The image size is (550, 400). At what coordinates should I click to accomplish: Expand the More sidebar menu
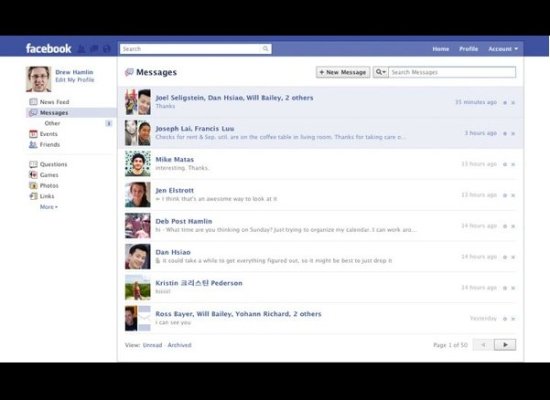tap(49, 207)
